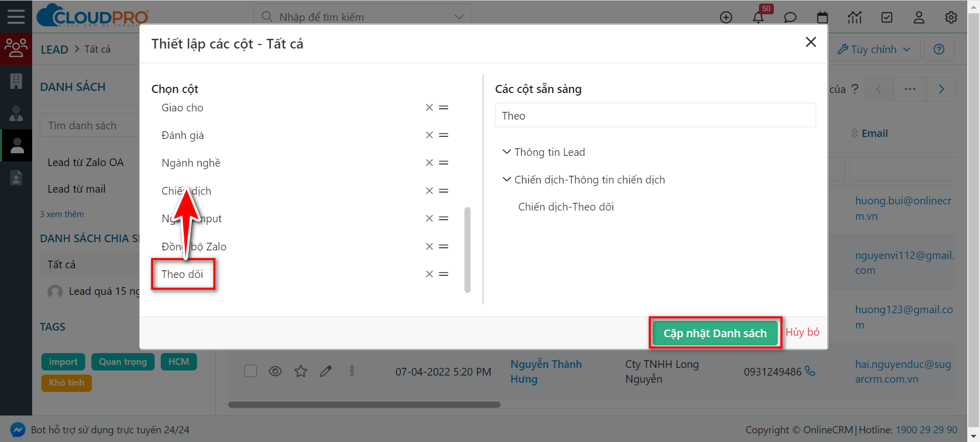The image size is (980, 442).
Task: Go to previous page arrow
Action: pyautogui.click(x=878, y=89)
